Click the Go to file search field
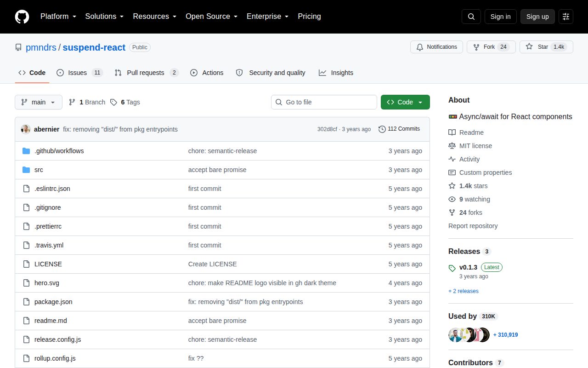 point(324,102)
